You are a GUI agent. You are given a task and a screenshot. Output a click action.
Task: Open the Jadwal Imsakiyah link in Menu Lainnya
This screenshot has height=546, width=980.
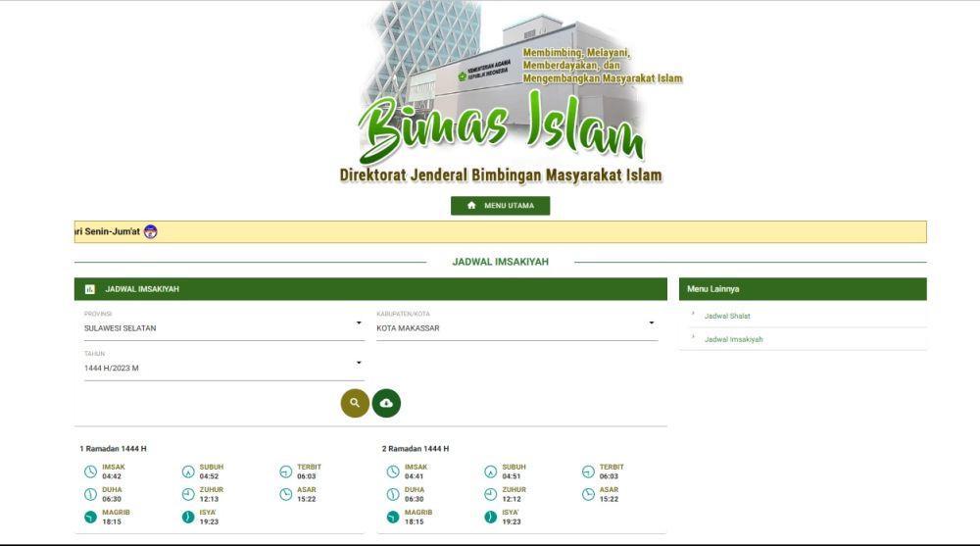click(x=734, y=339)
